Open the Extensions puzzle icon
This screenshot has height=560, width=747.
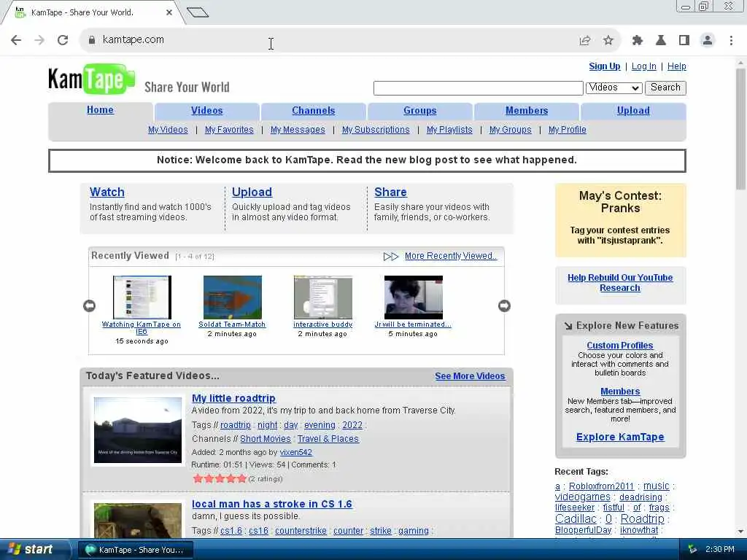click(638, 41)
